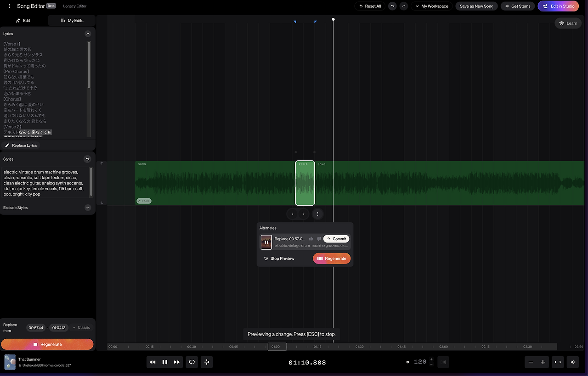The width and height of the screenshot is (588, 376).
Task: Click the pencil icon on Replace Lyrics
Action: pyautogui.click(x=7, y=146)
